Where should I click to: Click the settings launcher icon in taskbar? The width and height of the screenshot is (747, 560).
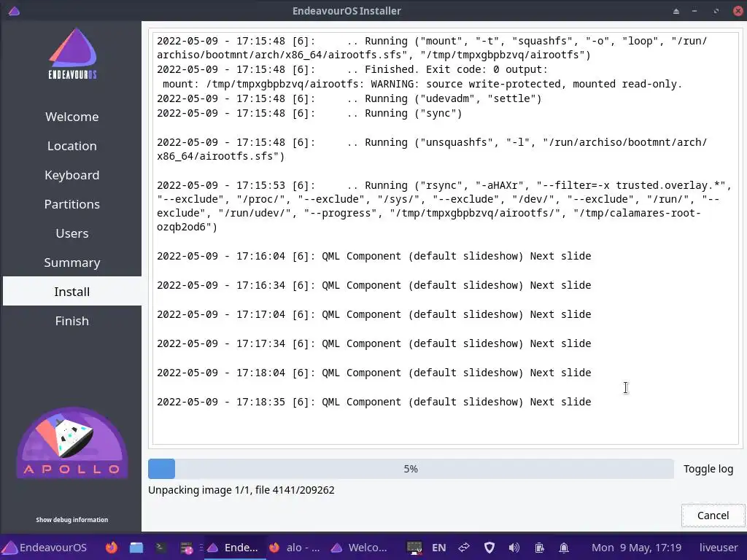(x=186, y=548)
